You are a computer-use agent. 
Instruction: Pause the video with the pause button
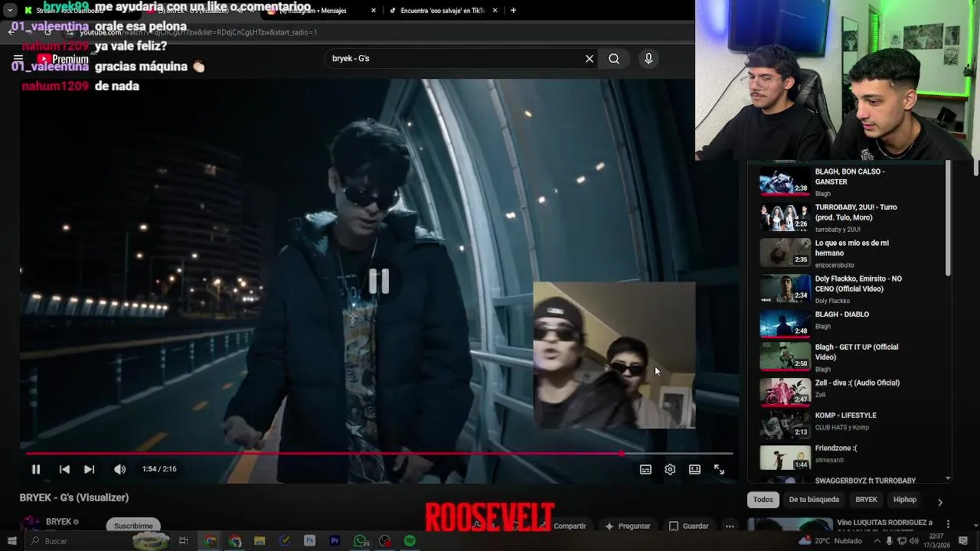[x=35, y=469]
